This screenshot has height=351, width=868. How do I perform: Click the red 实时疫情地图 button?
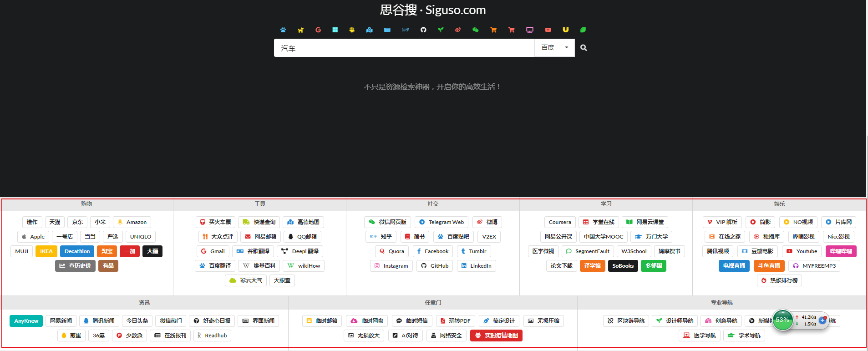click(x=497, y=336)
